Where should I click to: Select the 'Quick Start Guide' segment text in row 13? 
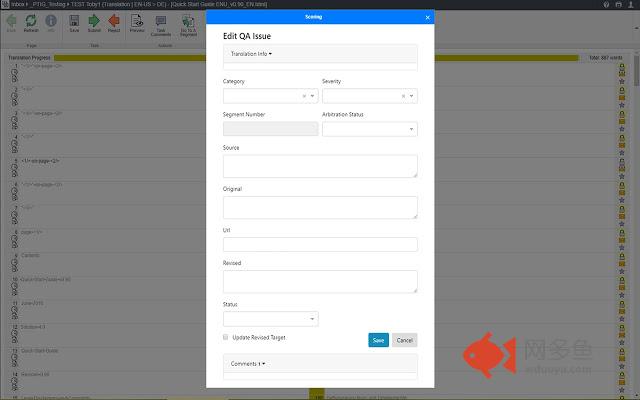pos(40,351)
